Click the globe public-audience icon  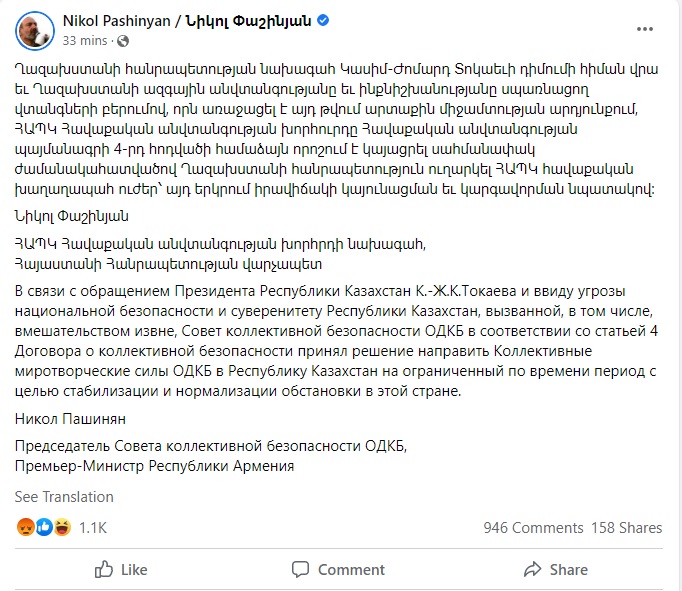[x=123, y=41]
